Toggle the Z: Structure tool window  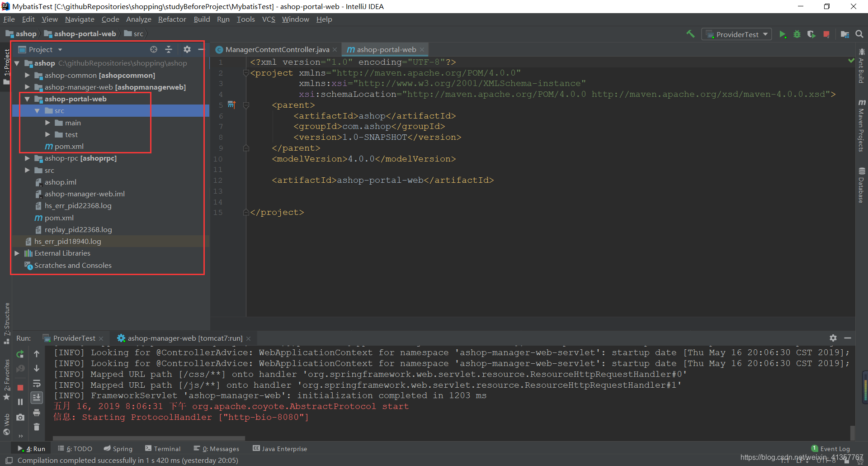[x=6, y=323]
